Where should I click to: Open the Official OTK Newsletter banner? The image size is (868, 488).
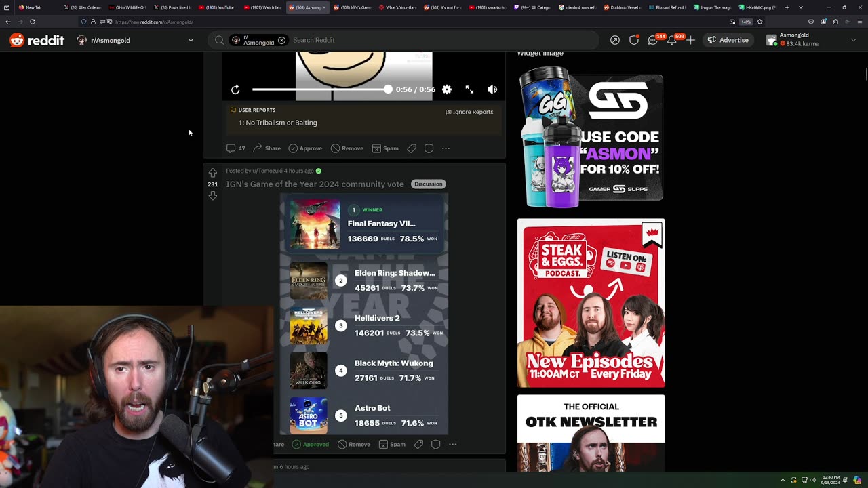pos(591,433)
